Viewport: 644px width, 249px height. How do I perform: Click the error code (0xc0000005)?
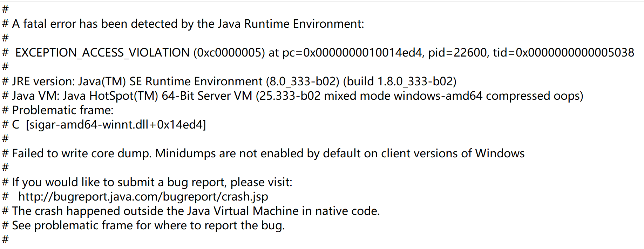coord(229,53)
